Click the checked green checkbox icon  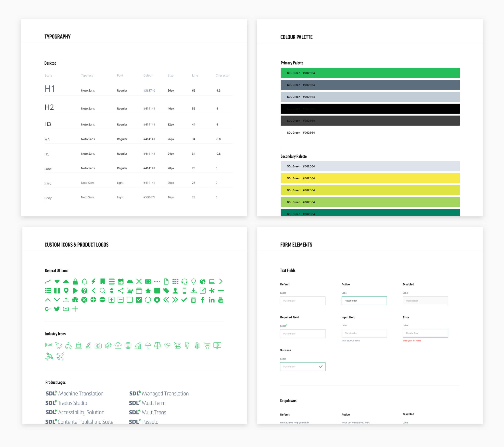(x=139, y=300)
